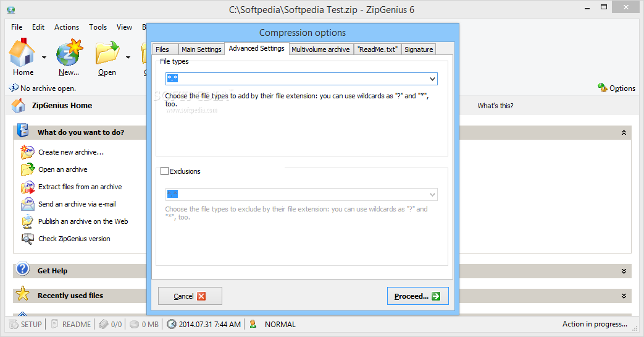Expand the Get Help section chevron
Image resolution: width=644 pixels, height=337 pixels.
click(624, 271)
